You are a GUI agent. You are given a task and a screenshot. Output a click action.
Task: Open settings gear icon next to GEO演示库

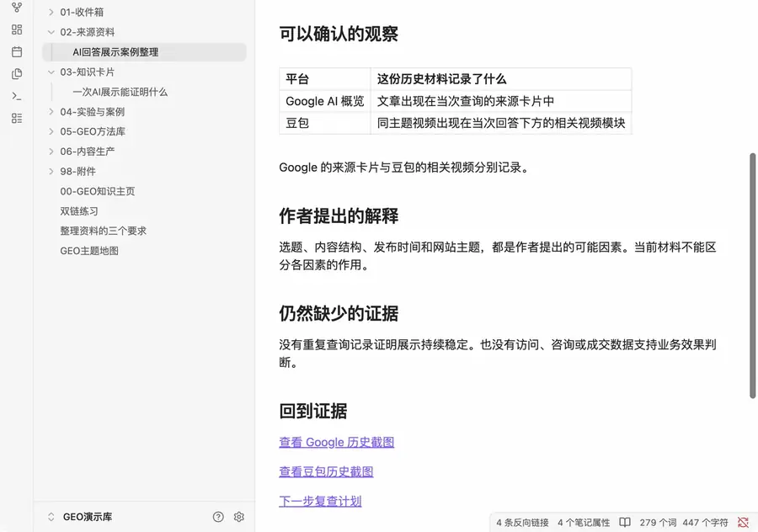point(239,517)
